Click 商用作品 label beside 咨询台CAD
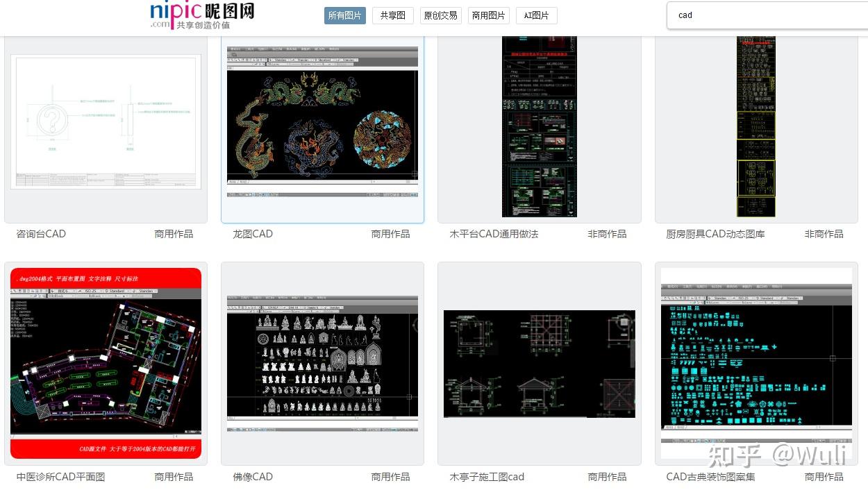868x490 pixels. pyautogui.click(x=174, y=234)
